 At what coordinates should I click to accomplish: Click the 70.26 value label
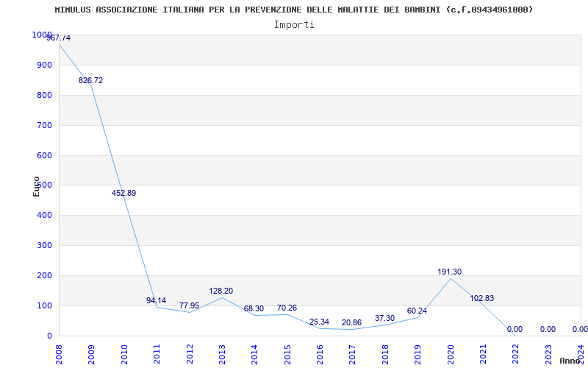[287, 308]
